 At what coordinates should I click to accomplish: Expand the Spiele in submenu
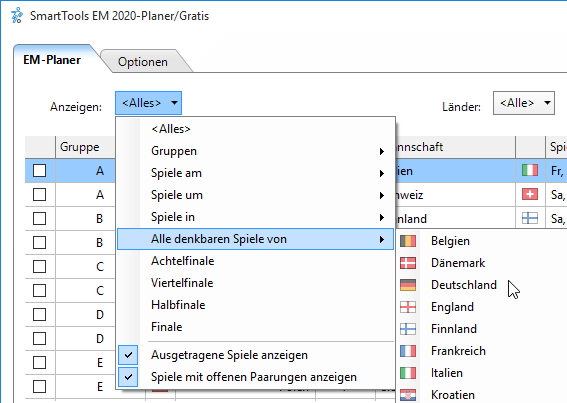pos(255,217)
